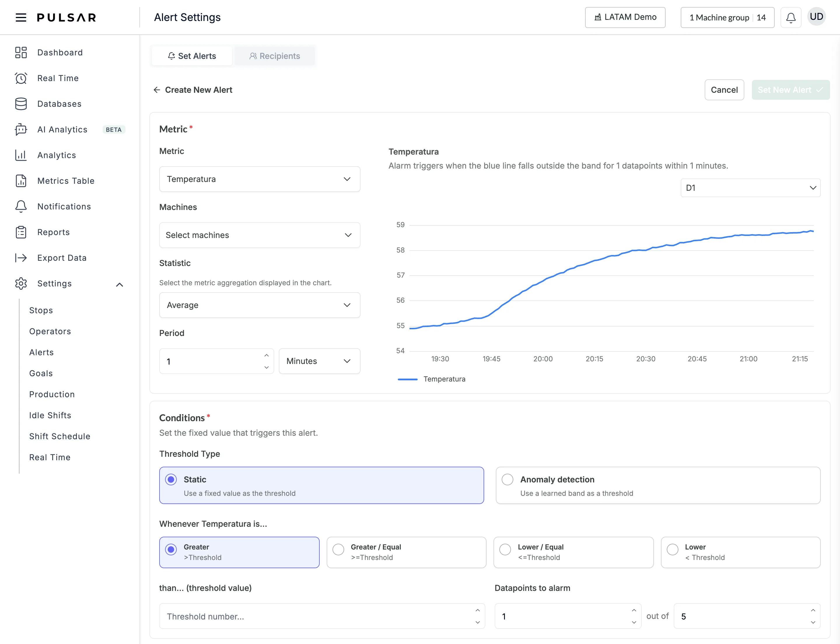Open the Minutes period unit dropdown
This screenshot has width=840, height=644.
319,361
